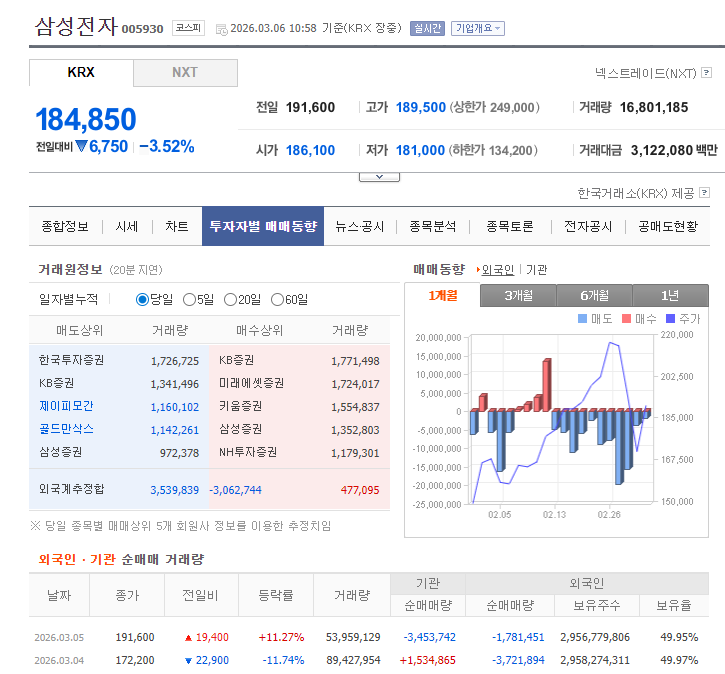Click the red 매수 legend square
725x674 pixels.
tap(628, 318)
